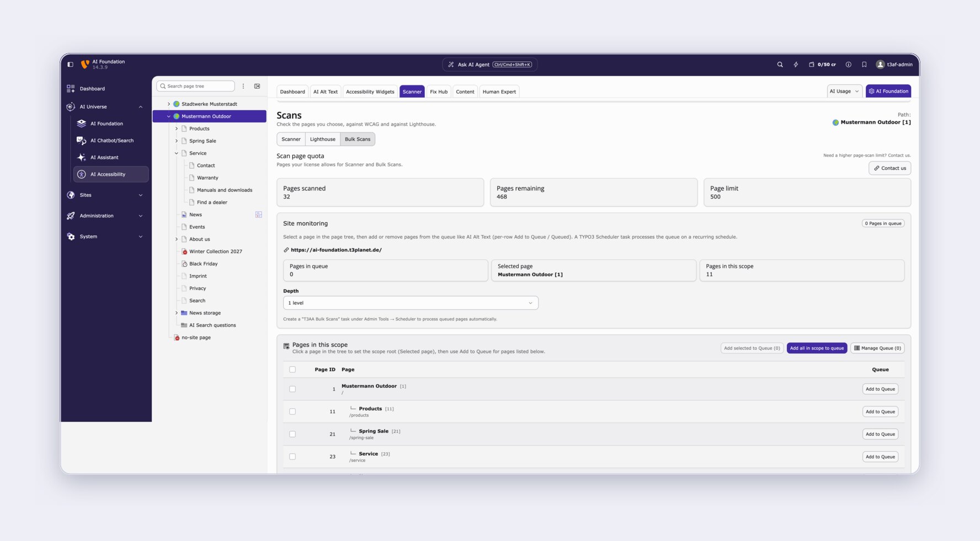Click the info circle icon in top bar
This screenshot has height=541, width=980.
click(x=849, y=65)
